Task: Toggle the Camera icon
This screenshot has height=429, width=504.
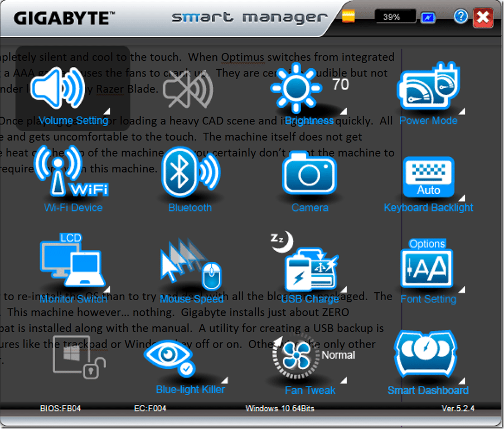Action: [309, 173]
